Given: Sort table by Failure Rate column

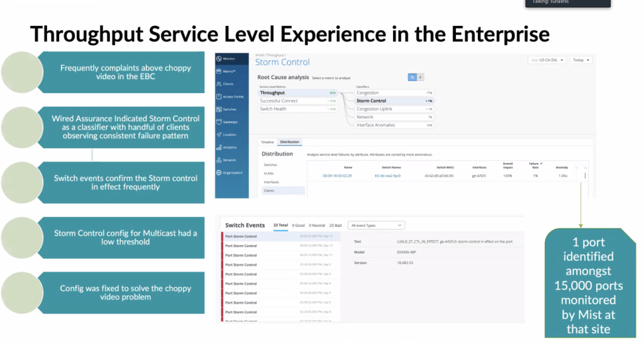Looking at the screenshot, I should (x=535, y=165).
